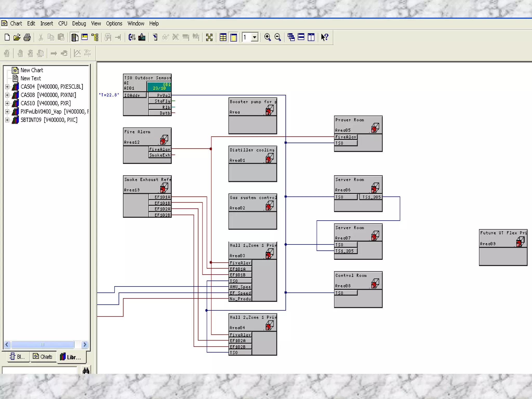Viewport: 532px width, 399px height.
Task: Toggle the sheet view button
Action: click(234, 37)
